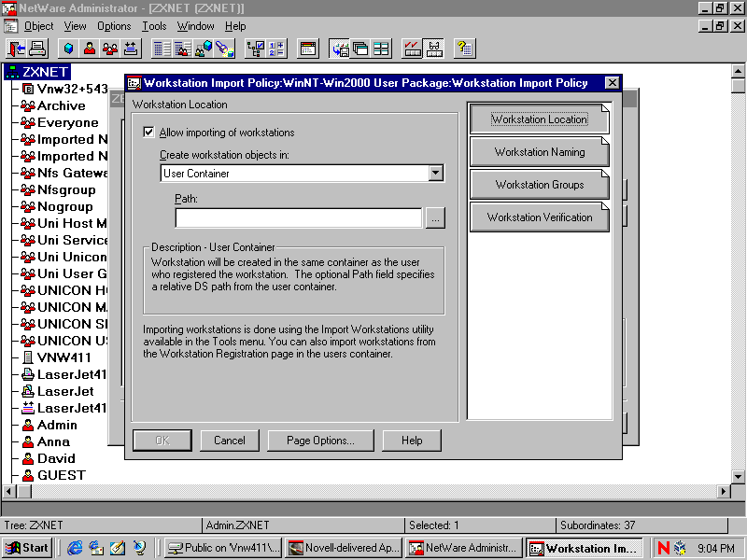The image size is (747, 560).
Task: Click the blue list details toolbar icon
Action: pos(162,49)
